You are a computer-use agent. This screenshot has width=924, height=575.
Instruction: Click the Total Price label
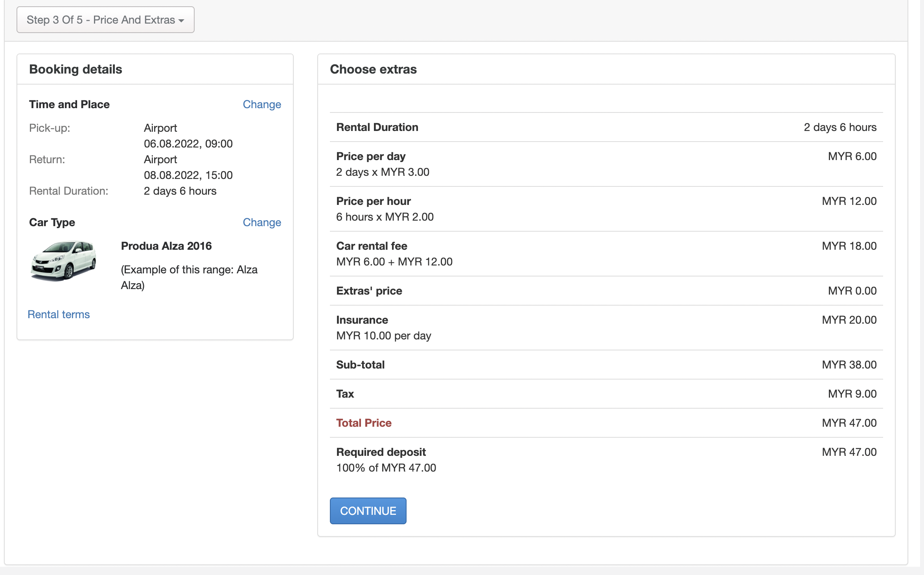[364, 423]
